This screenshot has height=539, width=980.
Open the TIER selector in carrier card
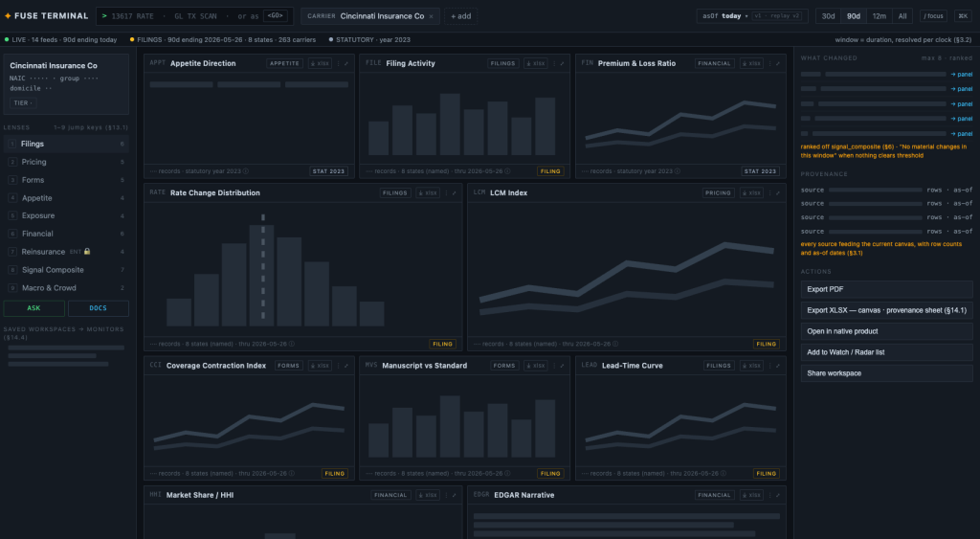point(23,102)
